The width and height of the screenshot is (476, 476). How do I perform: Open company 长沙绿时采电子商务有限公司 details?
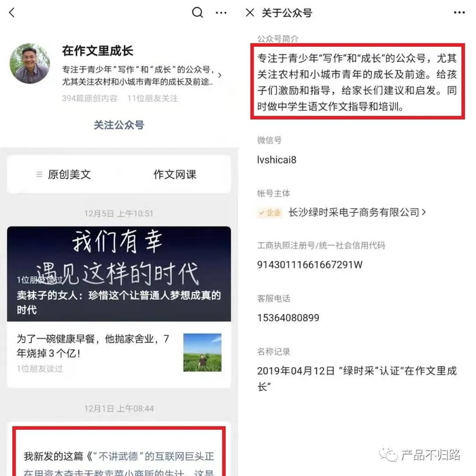tap(357, 212)
